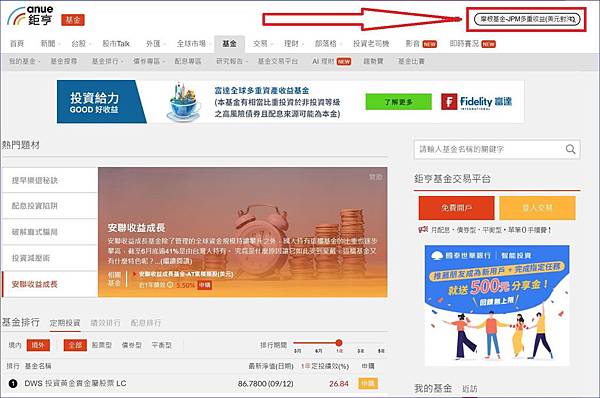The height and width of the screenshot is (398, 600).
Task: Switch to the 績效排行 ranking tab
Action: coord(105,323)
